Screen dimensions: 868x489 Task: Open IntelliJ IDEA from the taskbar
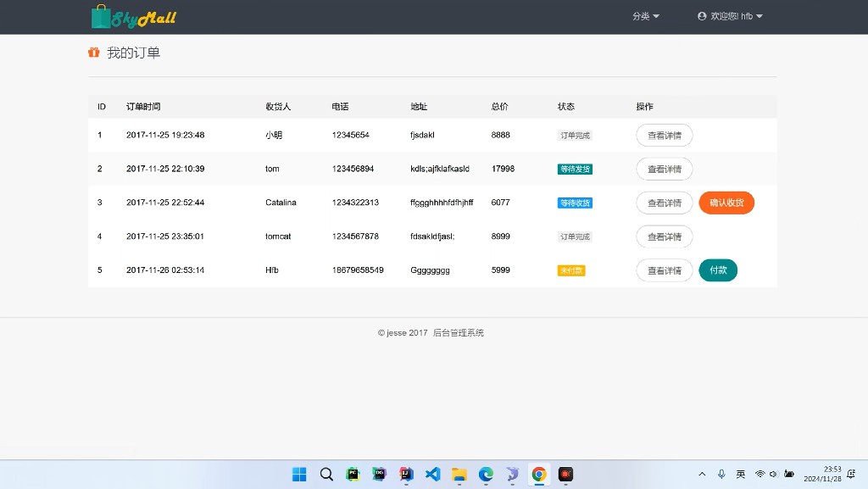[x=406, y=475]
